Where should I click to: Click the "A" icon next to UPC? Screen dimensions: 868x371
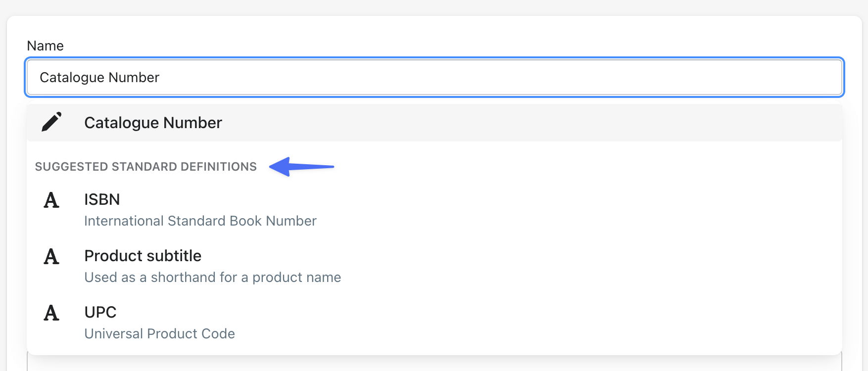(51, 313)
